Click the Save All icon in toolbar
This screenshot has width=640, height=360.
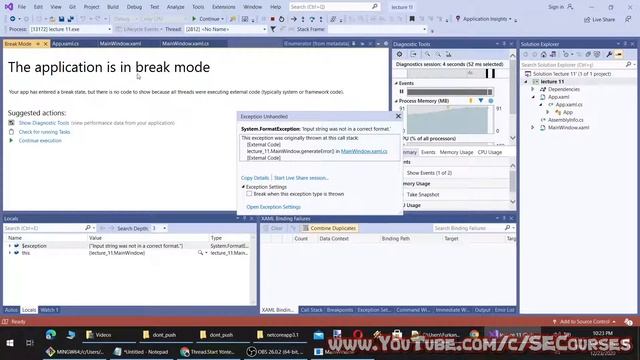71,19
